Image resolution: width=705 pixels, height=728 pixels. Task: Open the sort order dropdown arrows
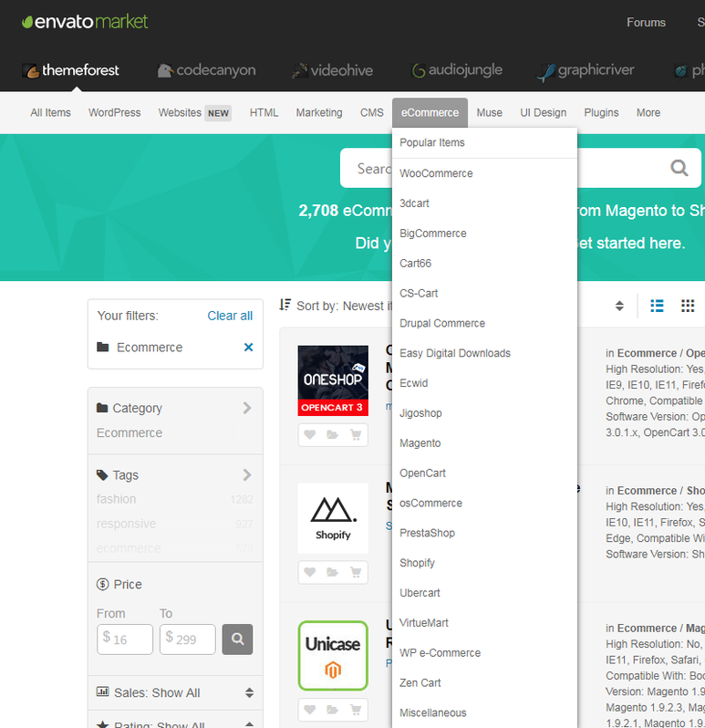pyautogui.click(x=619, y=306)
